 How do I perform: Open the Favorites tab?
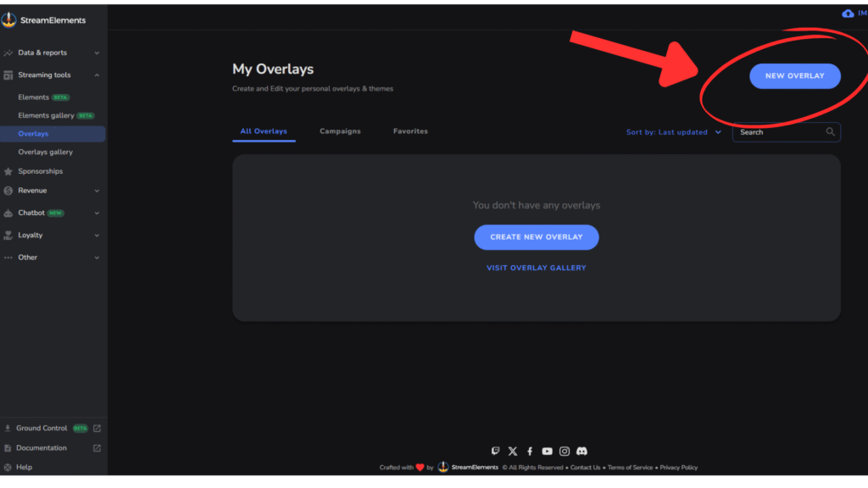pyautogui.click(x=410, y=131)
